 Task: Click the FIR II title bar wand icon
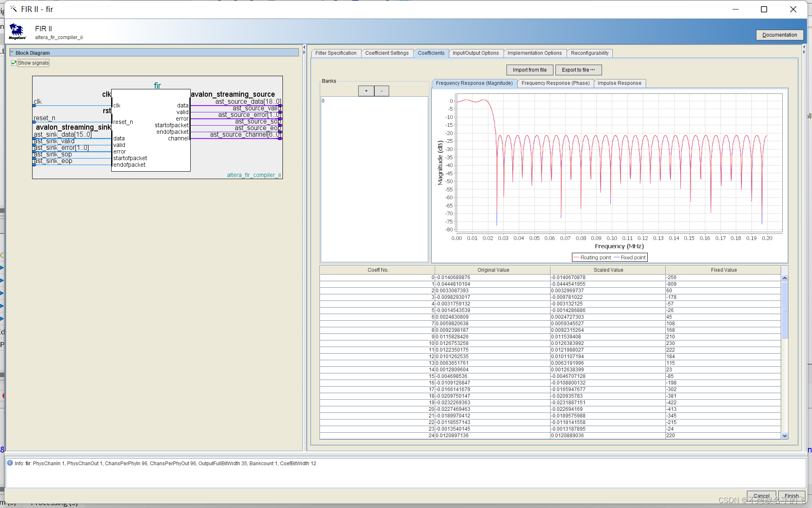(14, 9)
